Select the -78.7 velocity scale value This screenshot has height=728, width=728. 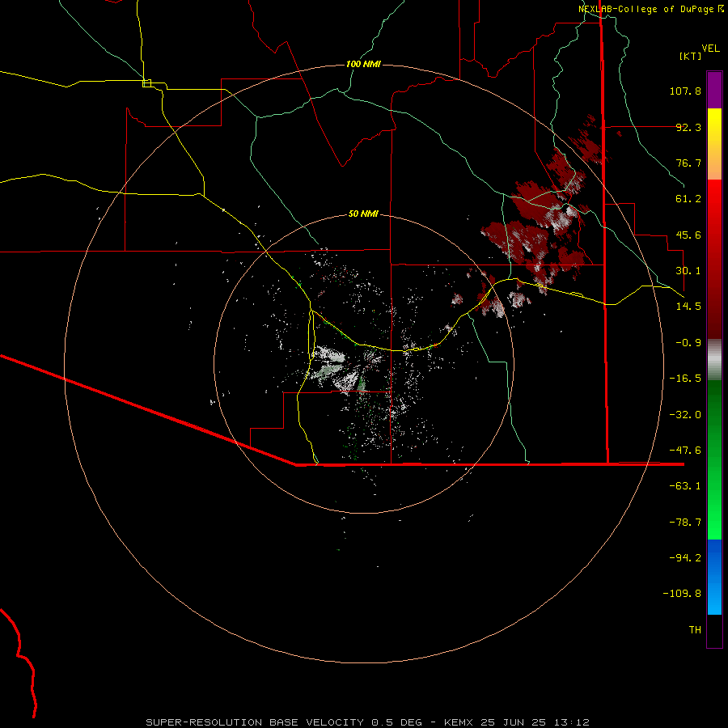click(685, 523)
